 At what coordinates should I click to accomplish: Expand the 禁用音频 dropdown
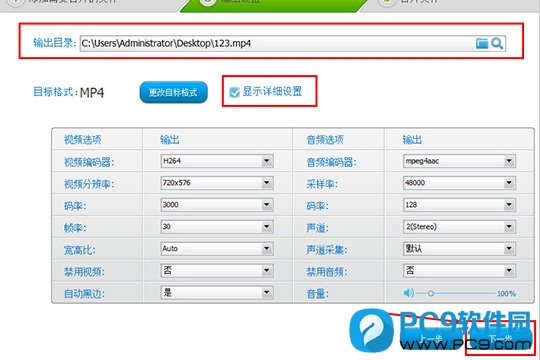click(459, 271)
